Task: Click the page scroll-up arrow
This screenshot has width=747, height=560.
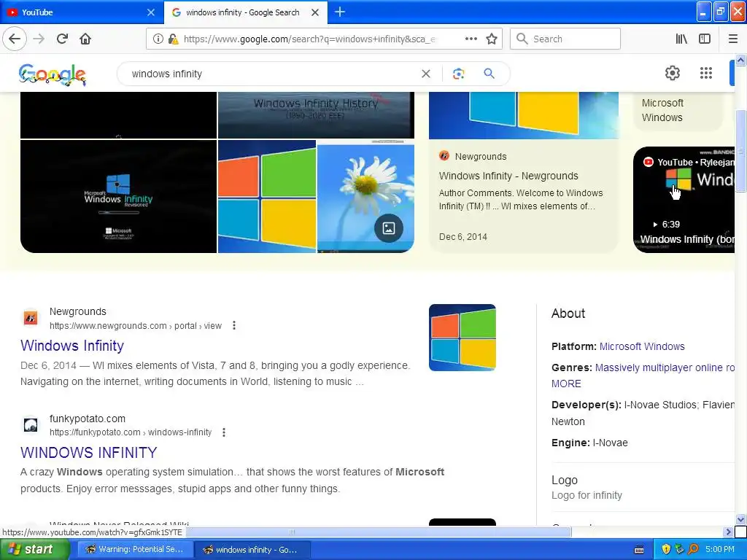Action: tap(741, 60)
